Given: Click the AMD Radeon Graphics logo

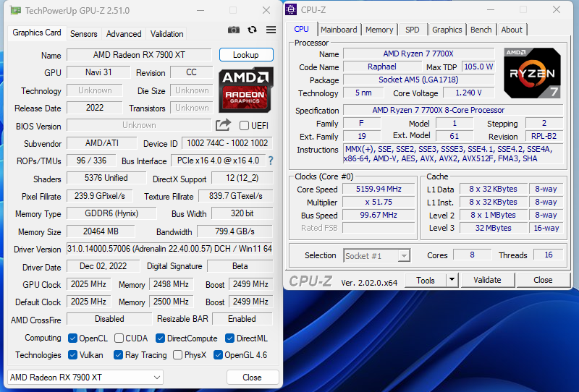Looking at the screenshot, I should pos(246,89).
